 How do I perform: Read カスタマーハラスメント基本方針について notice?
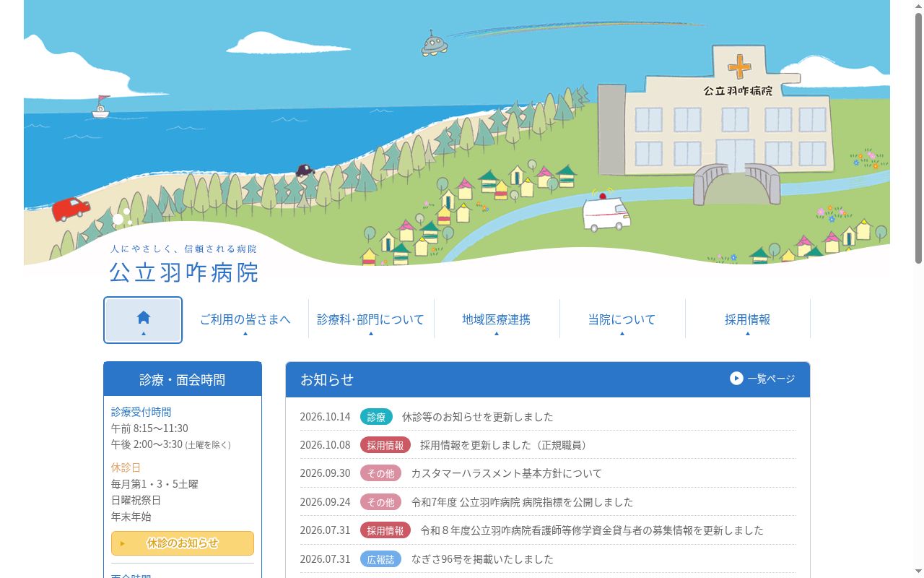(x=507, y=473)
